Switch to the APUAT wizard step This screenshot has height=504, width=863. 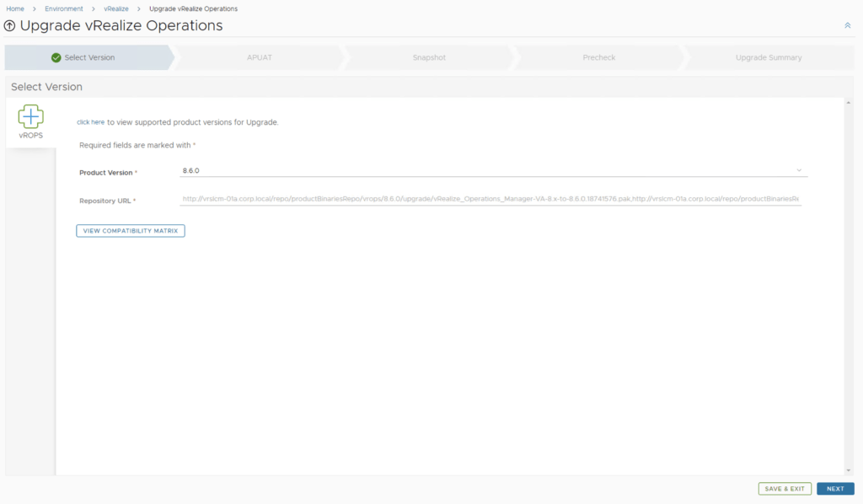pos(260,58)
